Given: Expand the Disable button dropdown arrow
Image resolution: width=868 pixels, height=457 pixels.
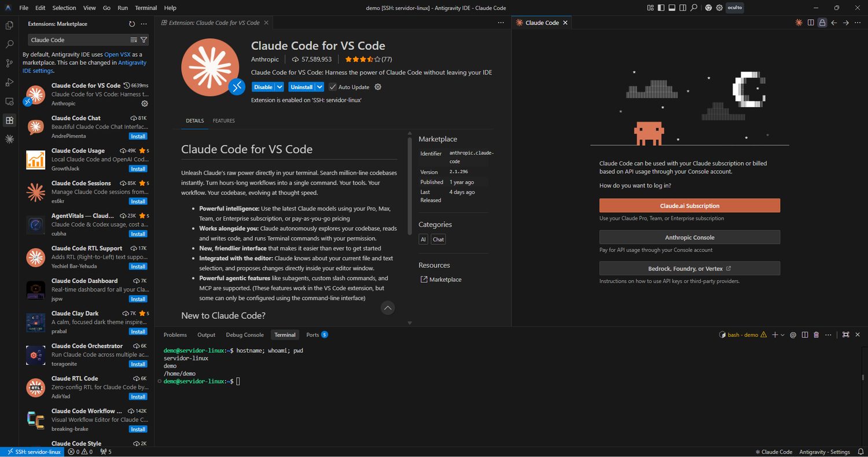Looking at the screenshot, I should (x=279, y=87).
